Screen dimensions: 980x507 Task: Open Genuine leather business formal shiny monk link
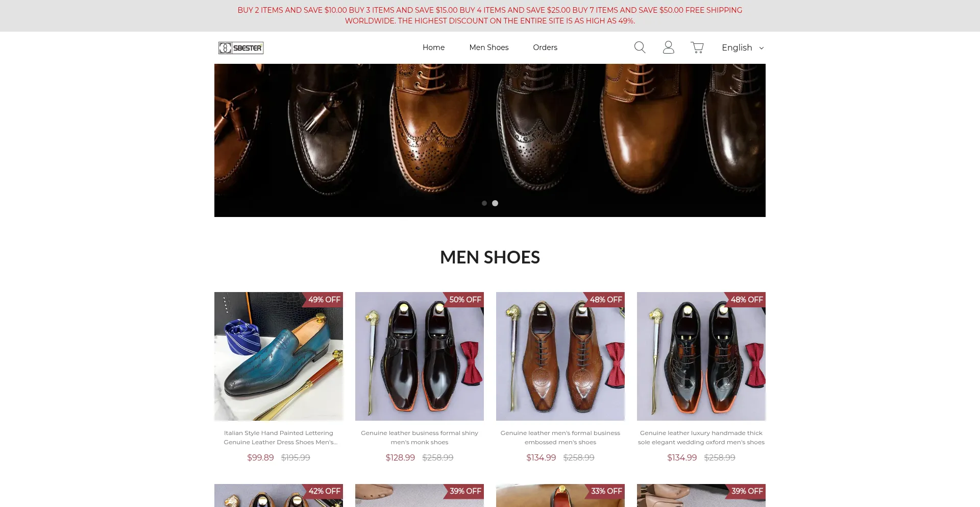click(420, 438)
